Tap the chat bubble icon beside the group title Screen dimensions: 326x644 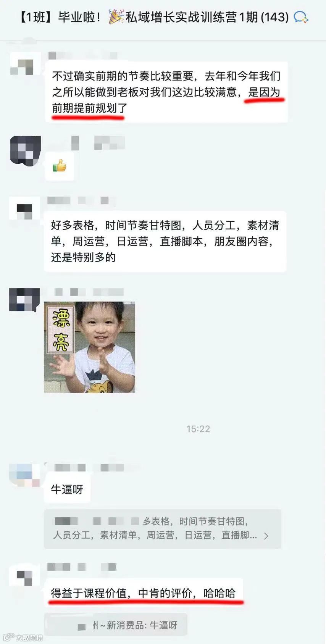point(300,17)
